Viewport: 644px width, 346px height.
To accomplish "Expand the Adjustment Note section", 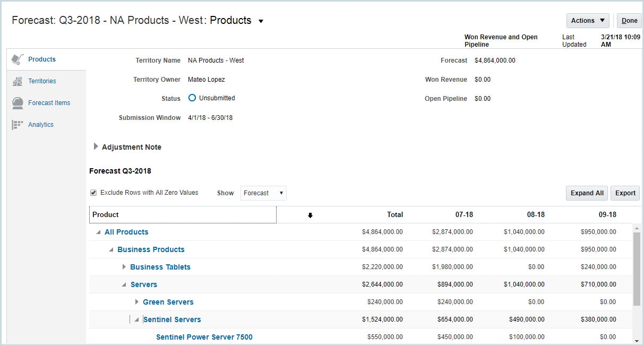I will coord(96,147).
